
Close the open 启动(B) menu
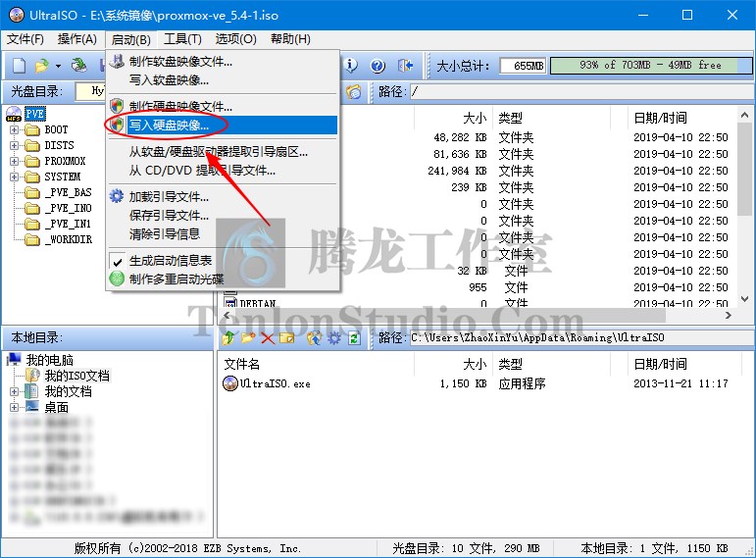point(131,39)
